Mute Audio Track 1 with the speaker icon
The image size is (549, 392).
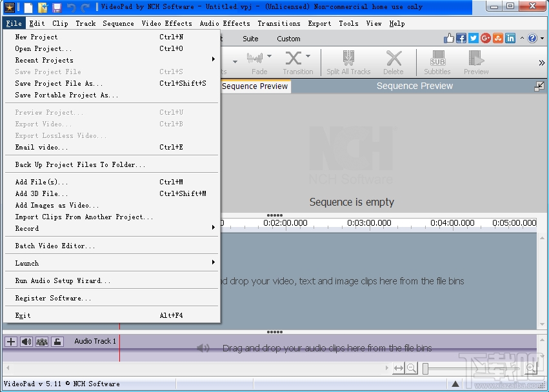pos(26,341)
